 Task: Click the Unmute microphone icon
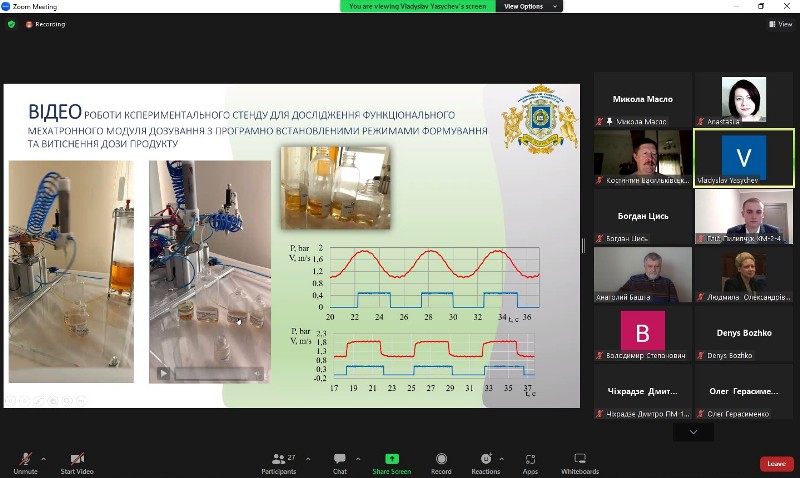coord(26,458)
